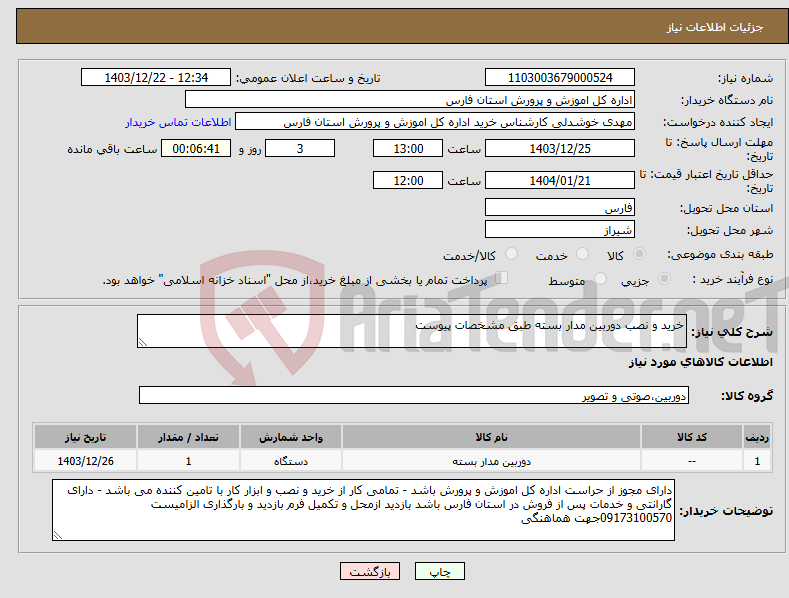The image size is (789, 598).
Task: Click the شرح کلی نیاز label
Action: pyautogui.click(x=732, y=332)
